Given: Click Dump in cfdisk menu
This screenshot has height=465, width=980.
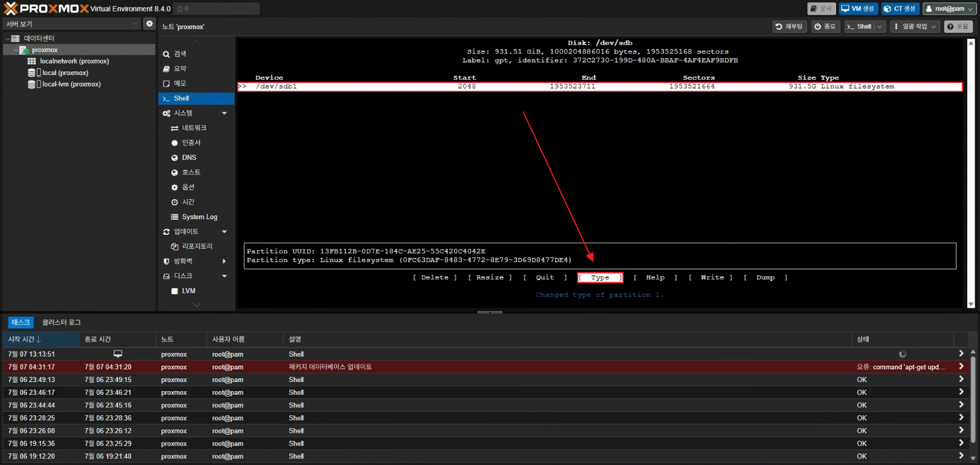Looking at the screenshot, I should [765, 277].
